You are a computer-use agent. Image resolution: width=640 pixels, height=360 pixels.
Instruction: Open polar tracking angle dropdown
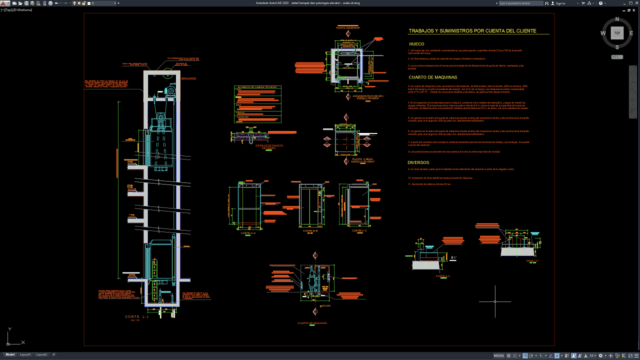click(536, 356)
